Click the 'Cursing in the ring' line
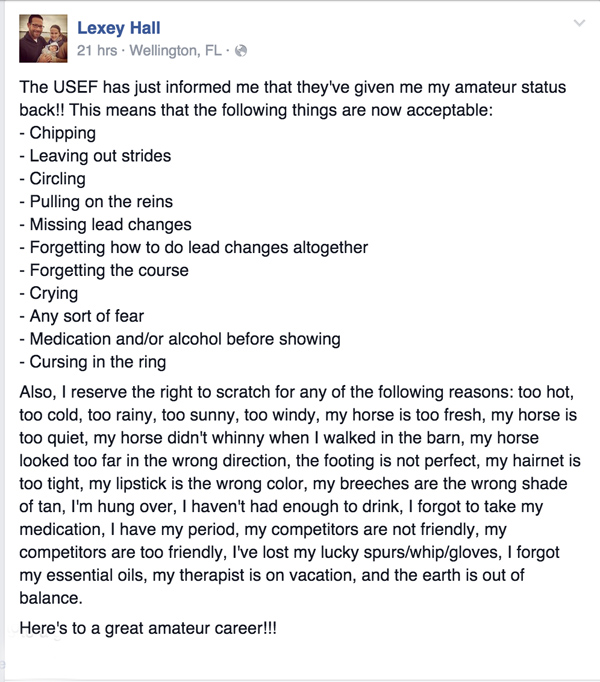This screenshot has height=682, width=600. pyautogui.click(x=93, y=362)
